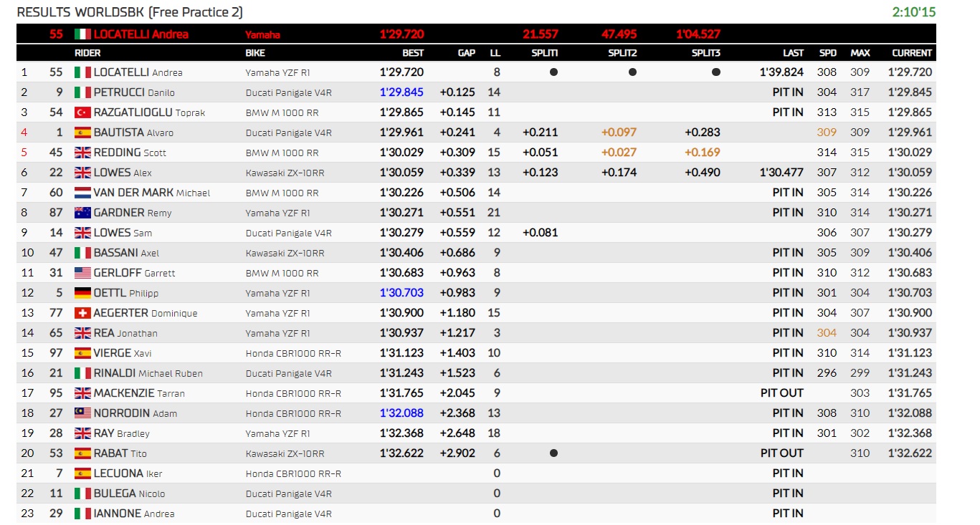Click the SPLIT1 dot in RABAT Tito's row
This screenshot has height=525, width=980.
pos(553,453)
